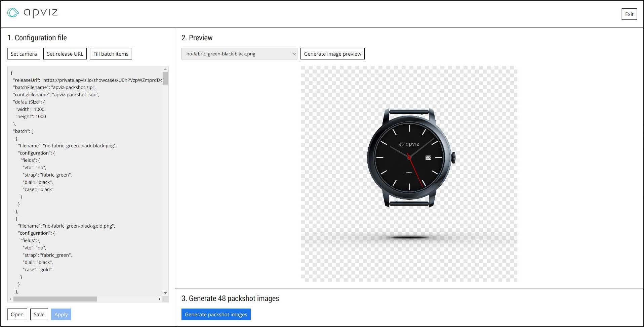Select a filename in the preview dropdown
This screenshot has width=644, height=327.
click(239, 54)
